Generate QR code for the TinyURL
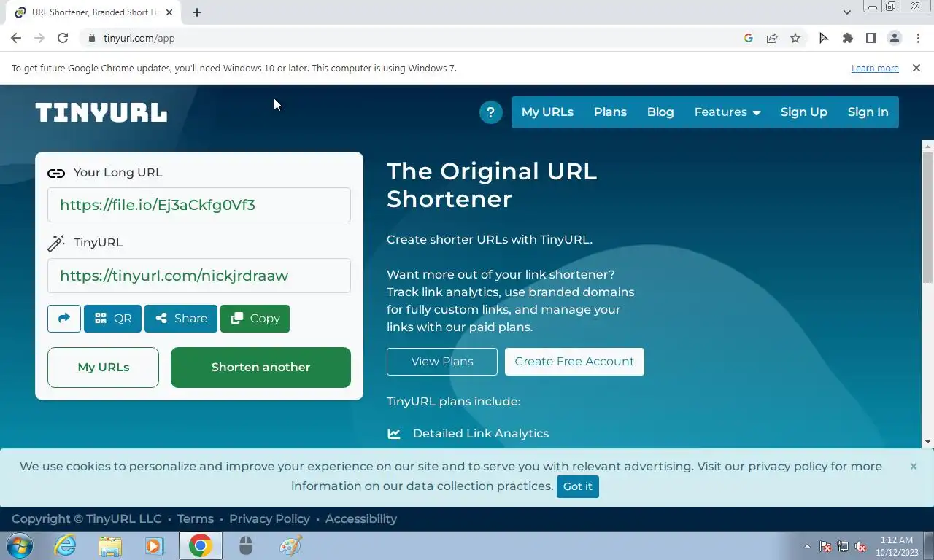Viewport: 934px width, 560px height. (x=112, y=319)
